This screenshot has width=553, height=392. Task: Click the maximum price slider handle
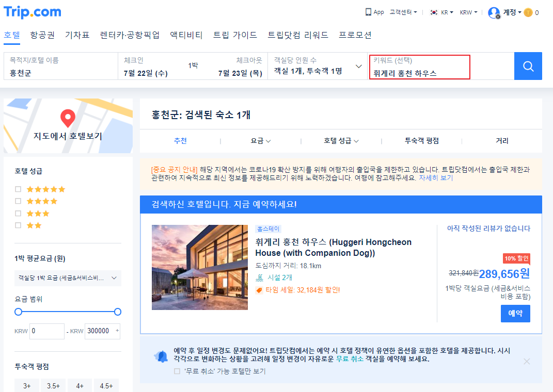click(x=118, y=312)
